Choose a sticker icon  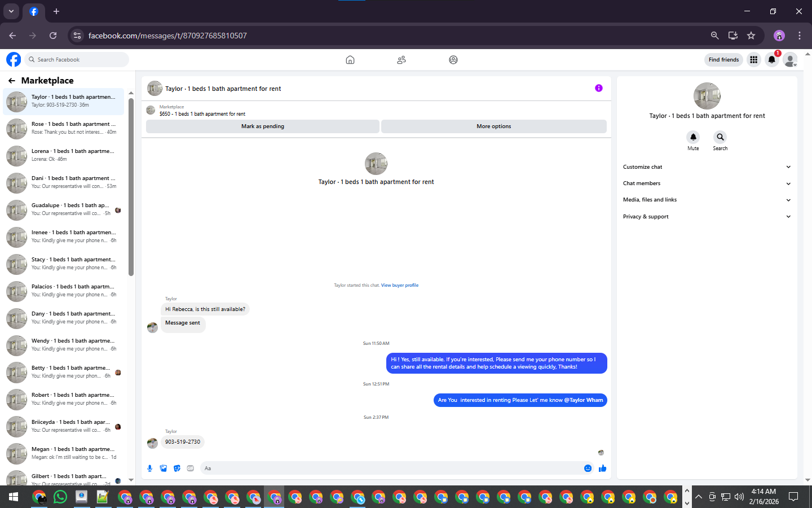point(177,468)
